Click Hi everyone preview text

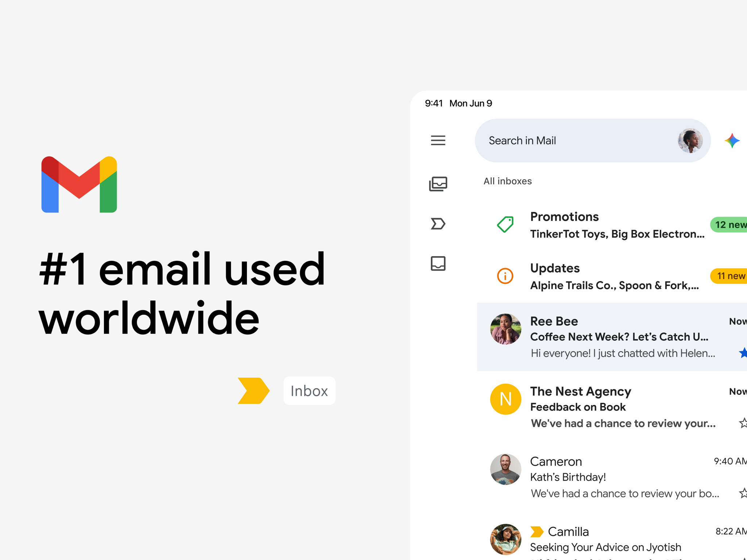[x=623, y=353]
